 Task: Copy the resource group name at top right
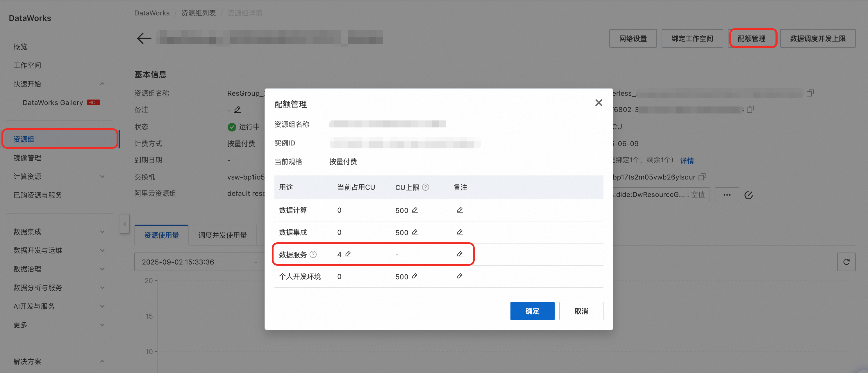pos(810,93)
